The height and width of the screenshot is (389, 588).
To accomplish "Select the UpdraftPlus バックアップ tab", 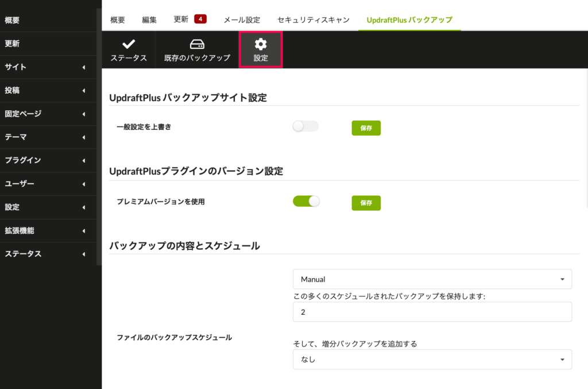I will click(409, 20).
